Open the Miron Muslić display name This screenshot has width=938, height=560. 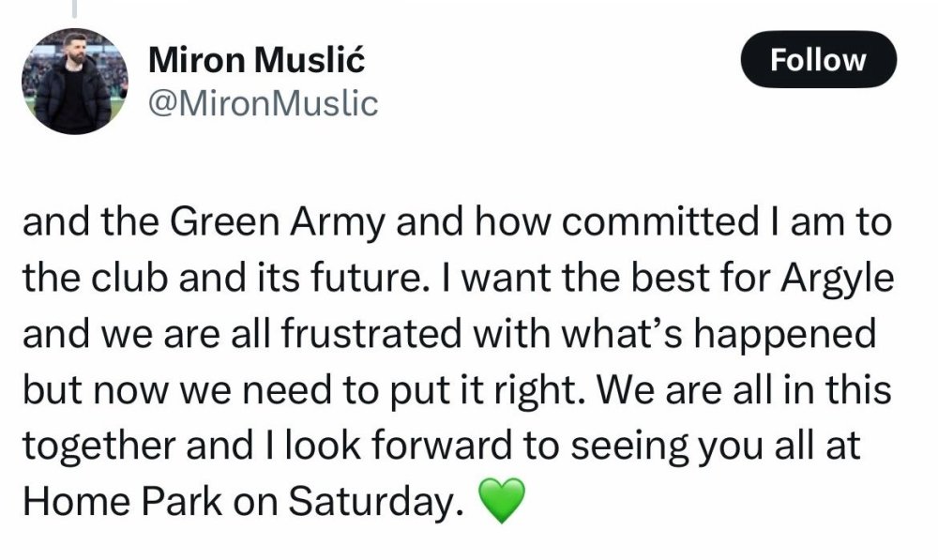(257, 62)
